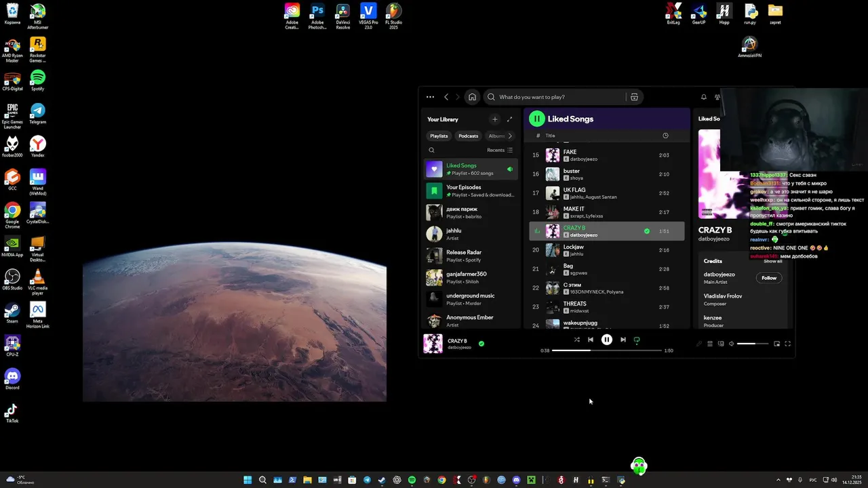Open Connect to a device icon
The image size is (868, 488).
tap(721, 344)
